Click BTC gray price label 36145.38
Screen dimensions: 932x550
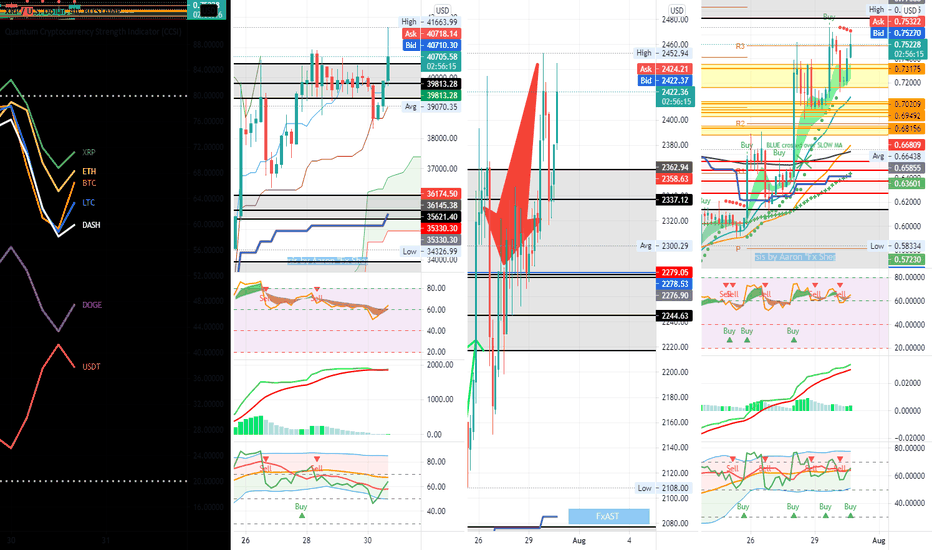click(440, 205)
